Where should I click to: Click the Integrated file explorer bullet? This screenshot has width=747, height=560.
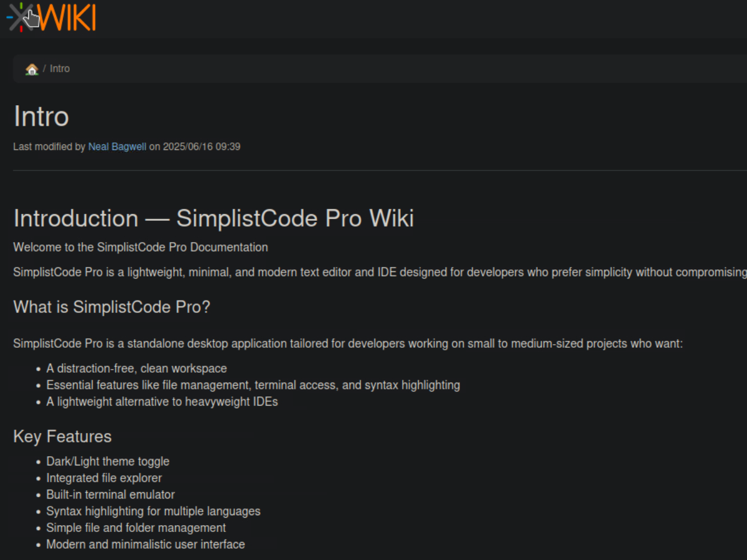click(104, 478)
